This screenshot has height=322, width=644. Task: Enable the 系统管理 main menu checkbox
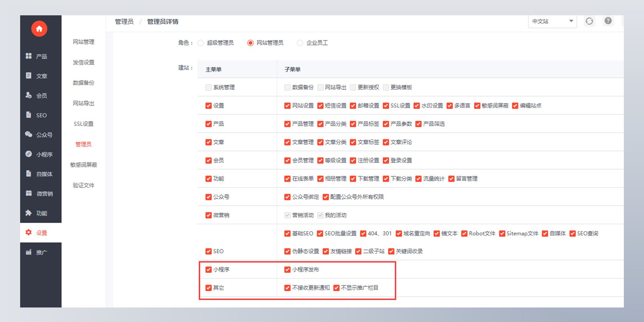click(208, 87)
